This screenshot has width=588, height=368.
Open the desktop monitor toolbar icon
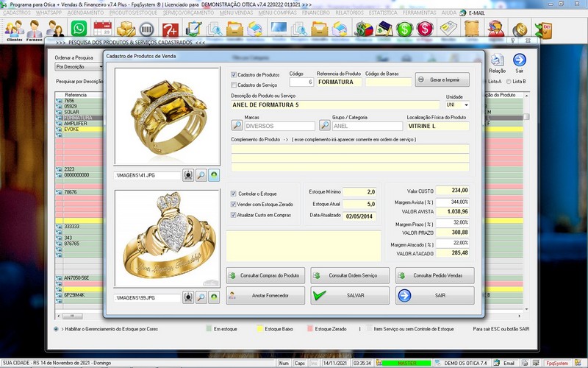279,29
